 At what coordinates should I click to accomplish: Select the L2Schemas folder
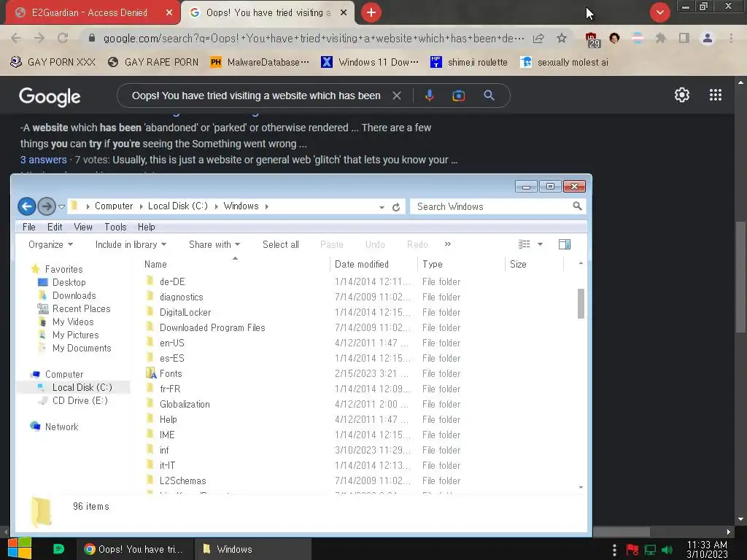pos(183,481)
